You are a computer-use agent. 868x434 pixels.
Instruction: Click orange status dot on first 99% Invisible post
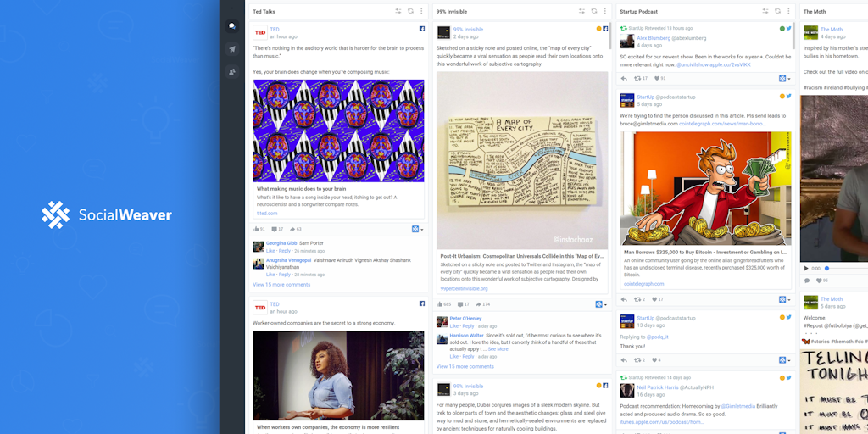(598, 29)
